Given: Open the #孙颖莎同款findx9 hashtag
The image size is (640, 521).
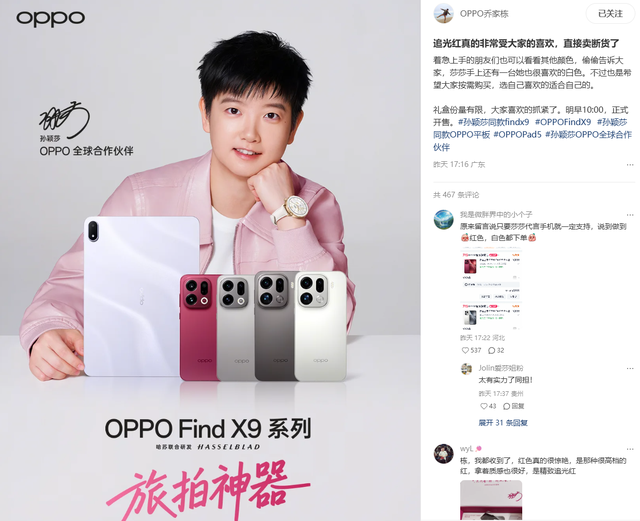Looking at the screenshot, I should pos(493,122).
